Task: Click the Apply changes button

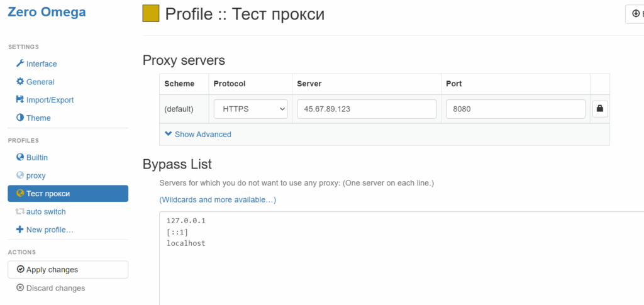Action: 68,269
